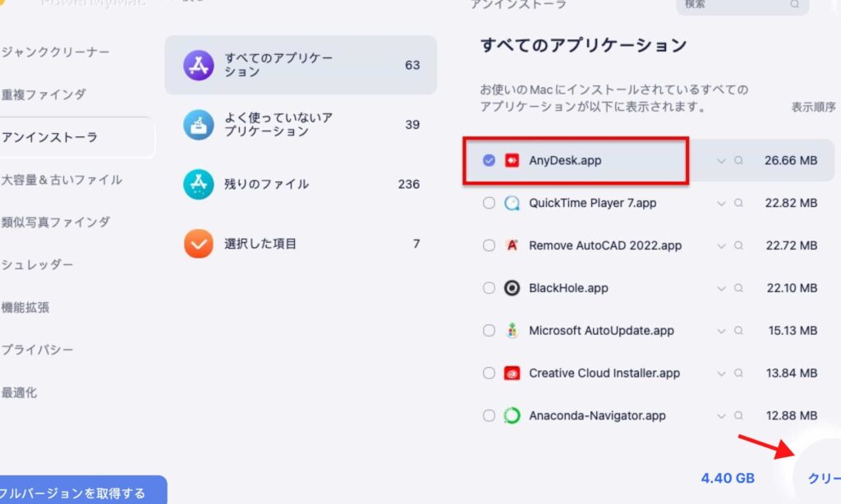
Task: Click the フルバージョンを取得する button
Action: [78, 493]
